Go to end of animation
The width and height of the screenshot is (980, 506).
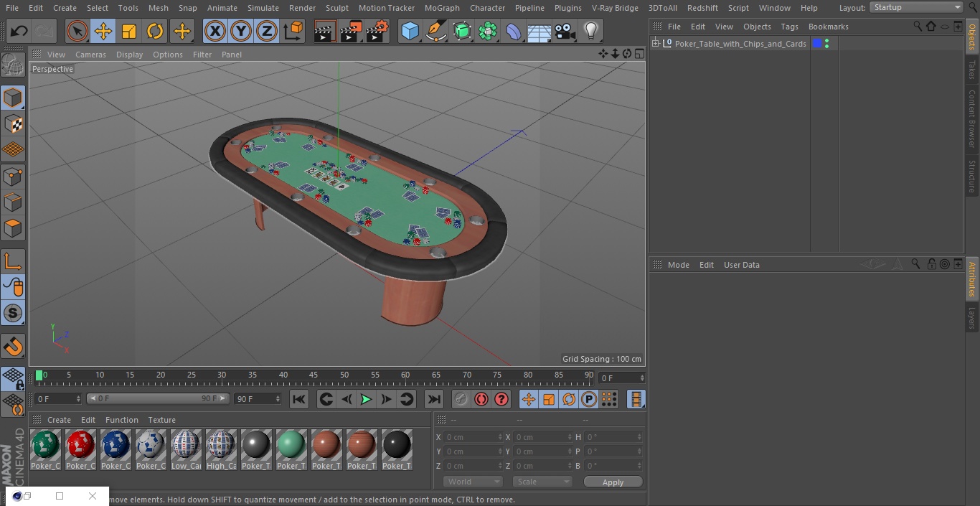tap(434, 399)
